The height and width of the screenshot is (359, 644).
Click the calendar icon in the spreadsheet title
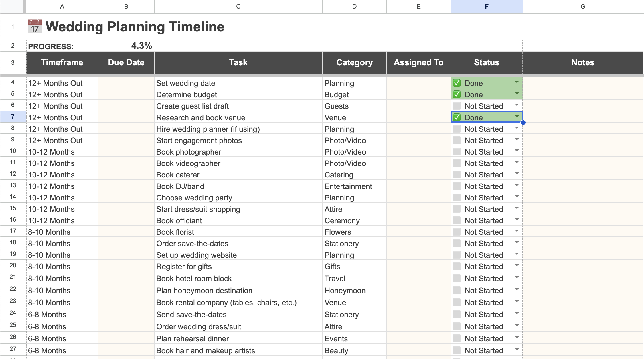(34, 26)
